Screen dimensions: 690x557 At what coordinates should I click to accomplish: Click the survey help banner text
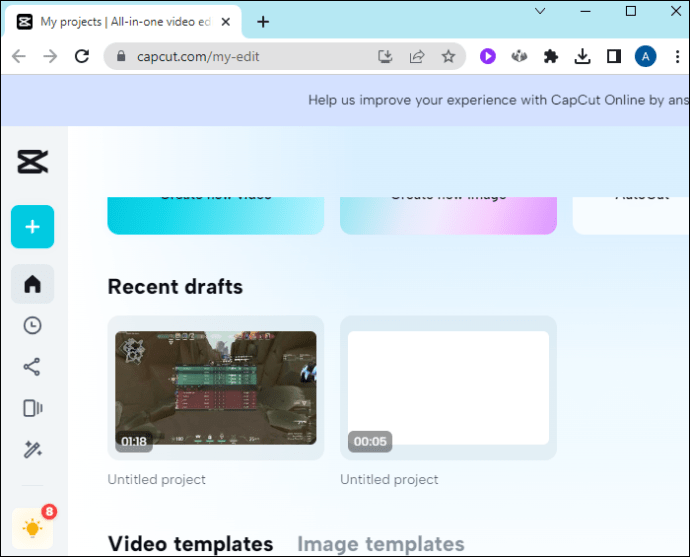(499, 100)
